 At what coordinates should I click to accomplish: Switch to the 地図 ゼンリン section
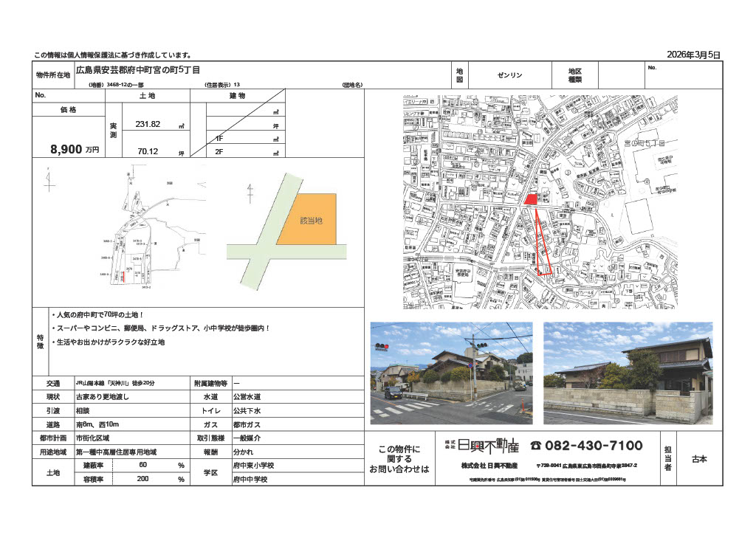click(x=509, y=74)
